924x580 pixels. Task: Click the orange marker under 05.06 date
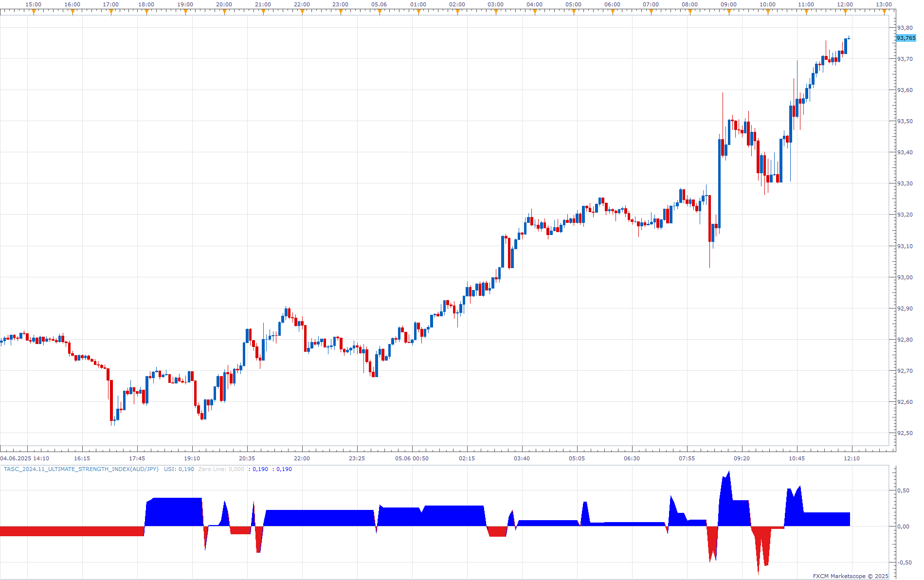point(380,12)
